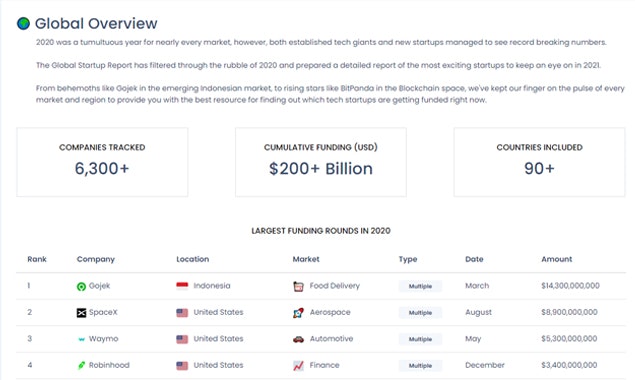This screenshot has height=380, width=635.
Task: Select the Food Delivery market text
Action: coord(335,286)
